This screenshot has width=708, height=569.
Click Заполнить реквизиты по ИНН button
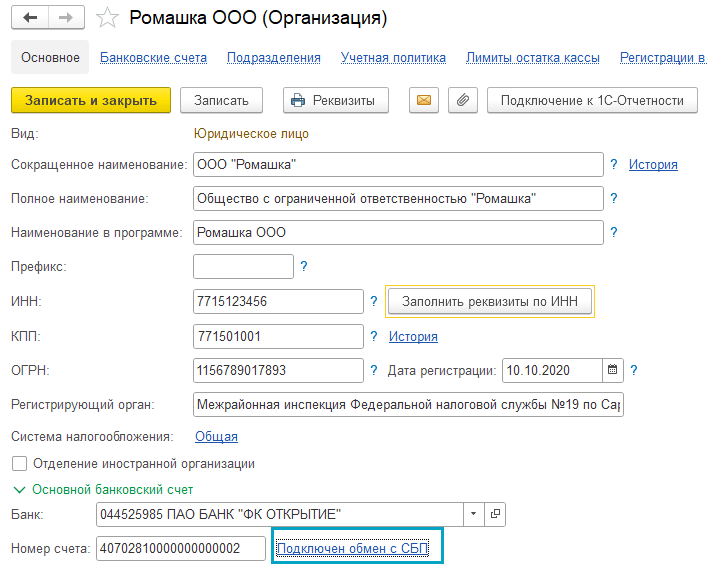coord(489,301)
